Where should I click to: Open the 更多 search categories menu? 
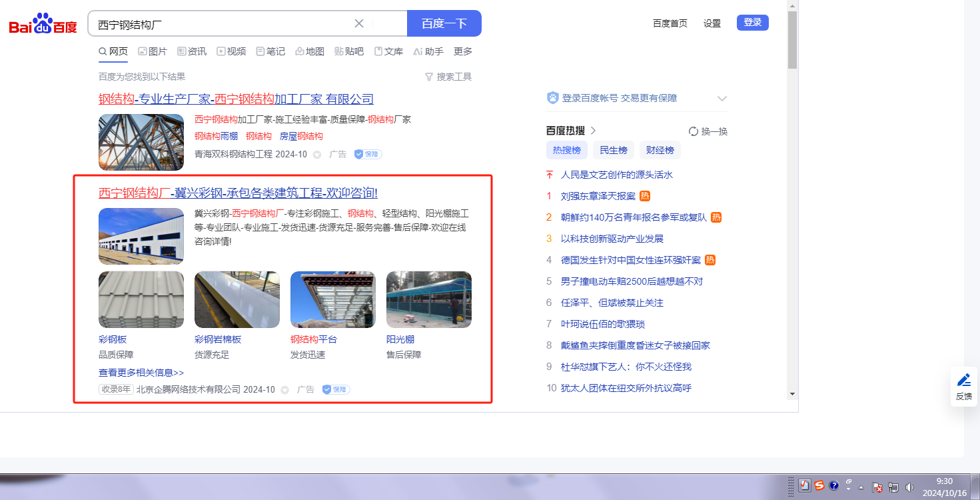pos(463,51)
